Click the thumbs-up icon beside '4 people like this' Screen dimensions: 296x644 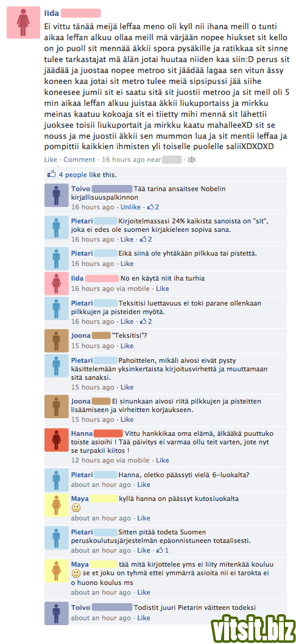(x=52, y=174)
